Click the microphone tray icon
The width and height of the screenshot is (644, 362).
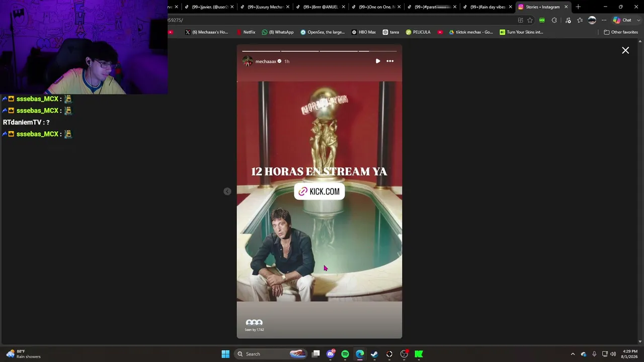click(x=594, y=354)
